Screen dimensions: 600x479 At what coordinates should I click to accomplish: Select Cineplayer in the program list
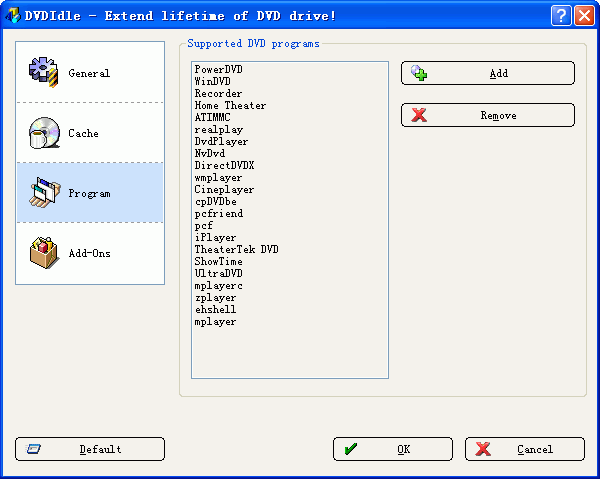pyautogui.click(x=224, y=189)
